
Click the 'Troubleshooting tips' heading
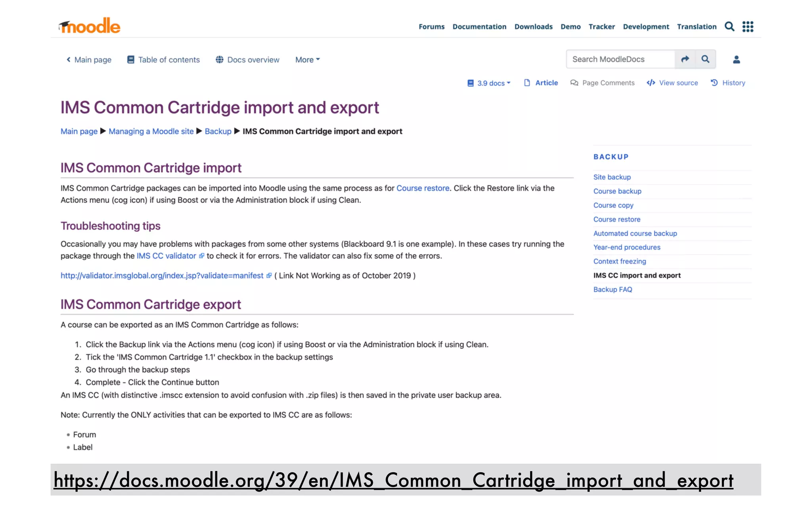click(111, 226)
